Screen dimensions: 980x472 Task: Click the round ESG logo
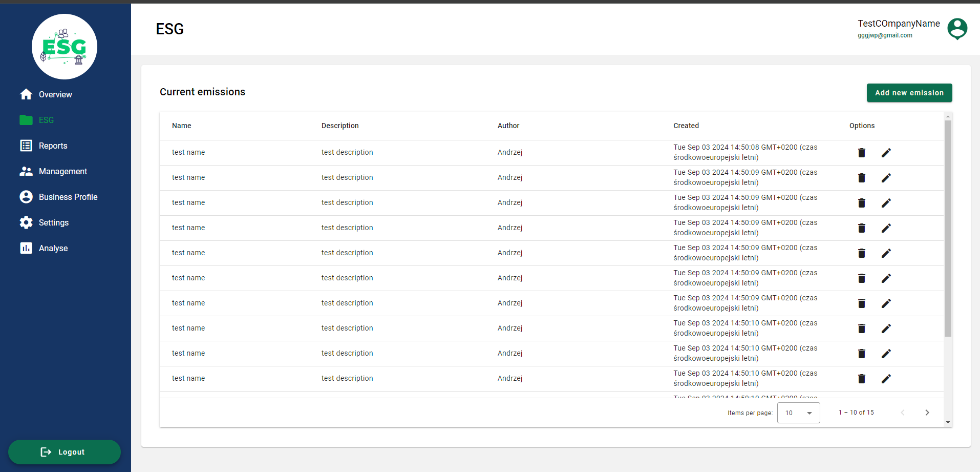65,47
